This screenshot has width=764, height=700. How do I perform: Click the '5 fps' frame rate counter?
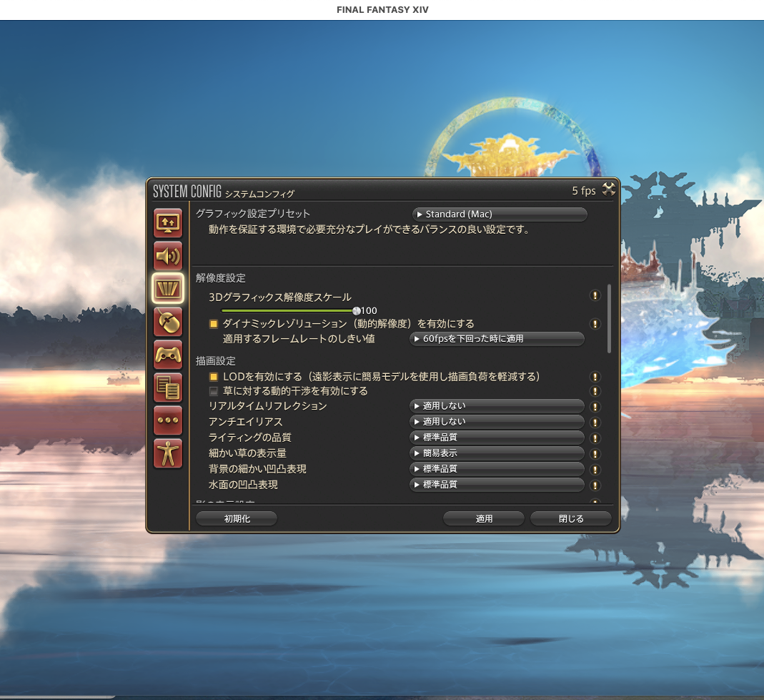tap(584, 191)
